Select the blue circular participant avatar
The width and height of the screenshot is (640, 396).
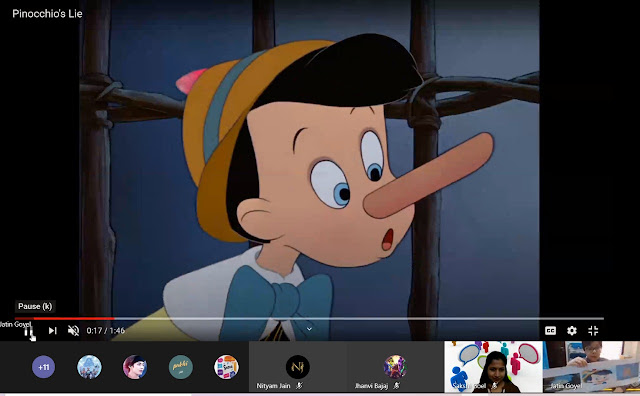89,367
